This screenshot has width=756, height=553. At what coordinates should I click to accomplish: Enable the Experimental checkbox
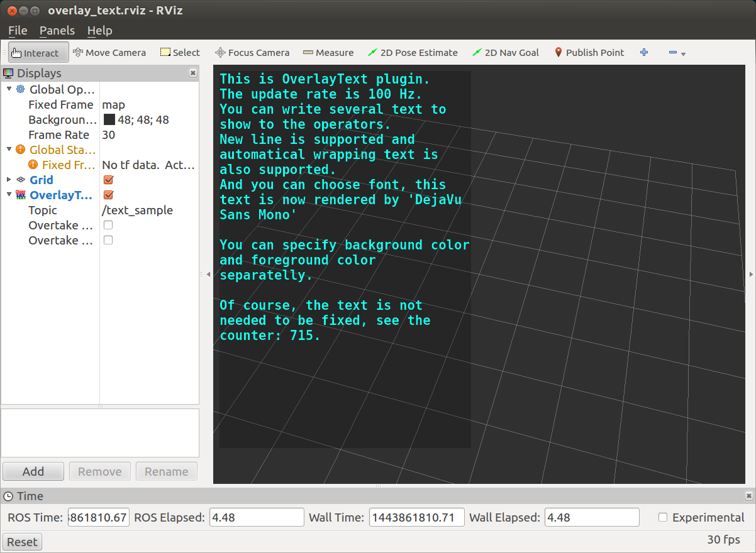point(662,517)
